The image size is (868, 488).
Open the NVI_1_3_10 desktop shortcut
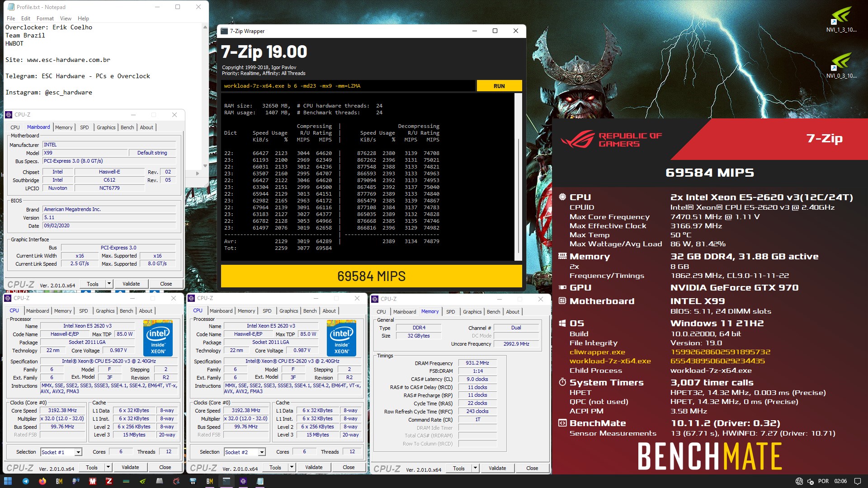[841, 19]
